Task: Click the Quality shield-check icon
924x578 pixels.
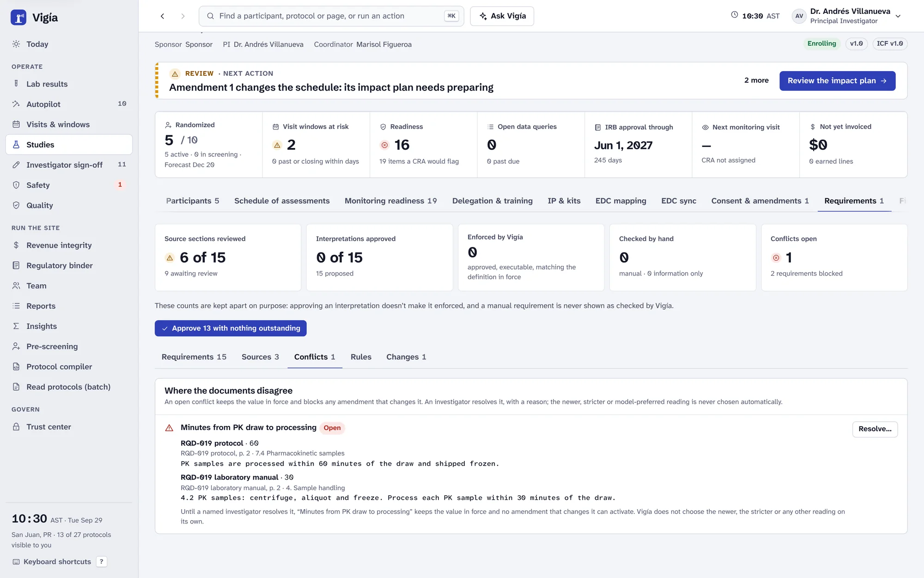Action: pyautogui.click(x=16, y=205)
